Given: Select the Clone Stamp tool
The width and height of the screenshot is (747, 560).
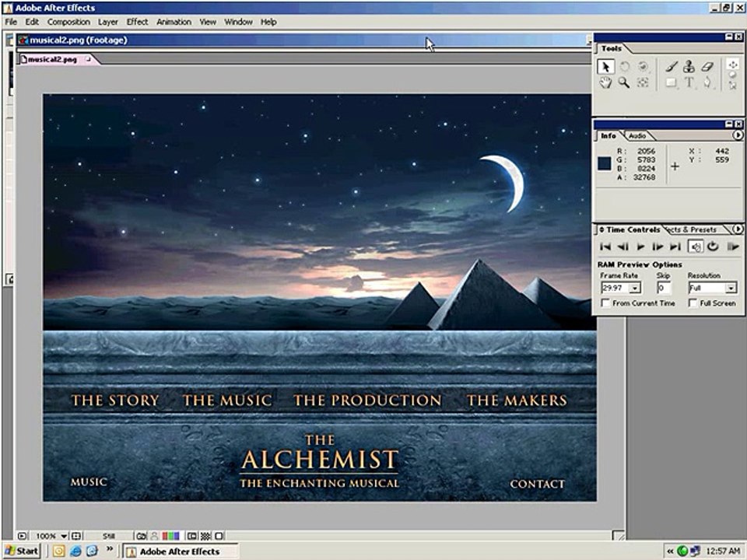Looking at the screenshot, I should point(689,67).
